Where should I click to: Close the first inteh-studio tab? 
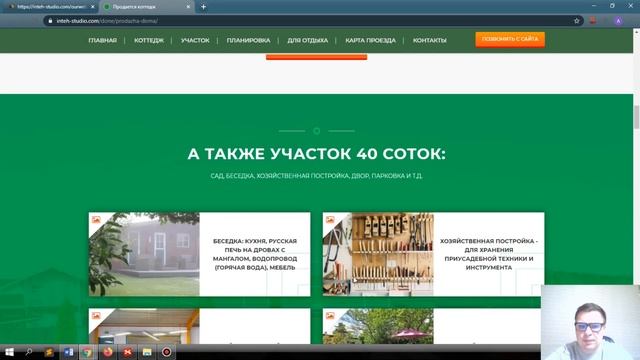coord(93,7)
